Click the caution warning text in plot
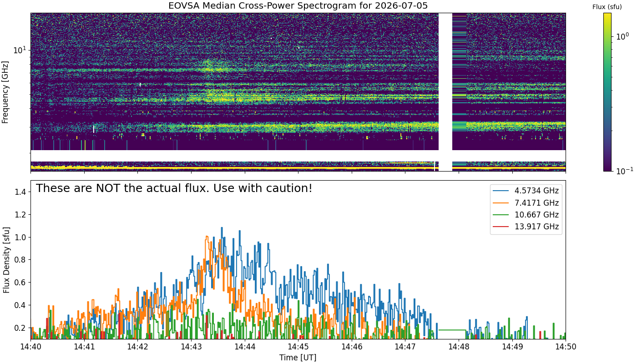 174,188
